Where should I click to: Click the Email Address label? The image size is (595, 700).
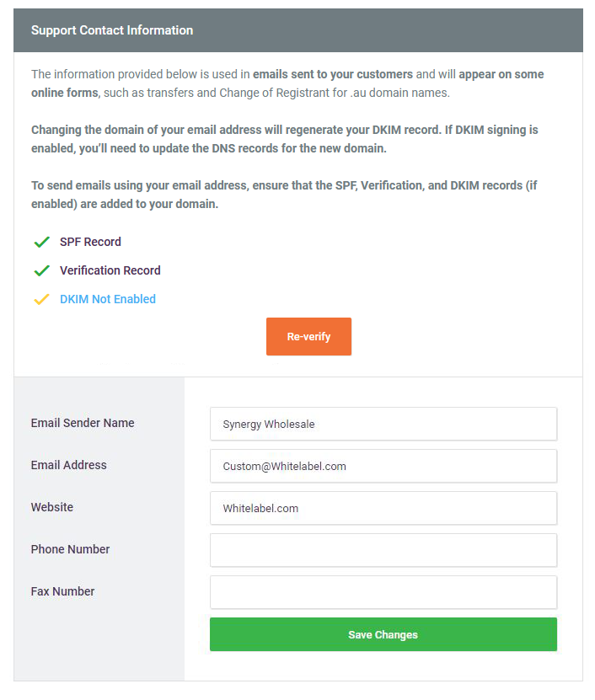pyautogui.click(x=69, y=465)
